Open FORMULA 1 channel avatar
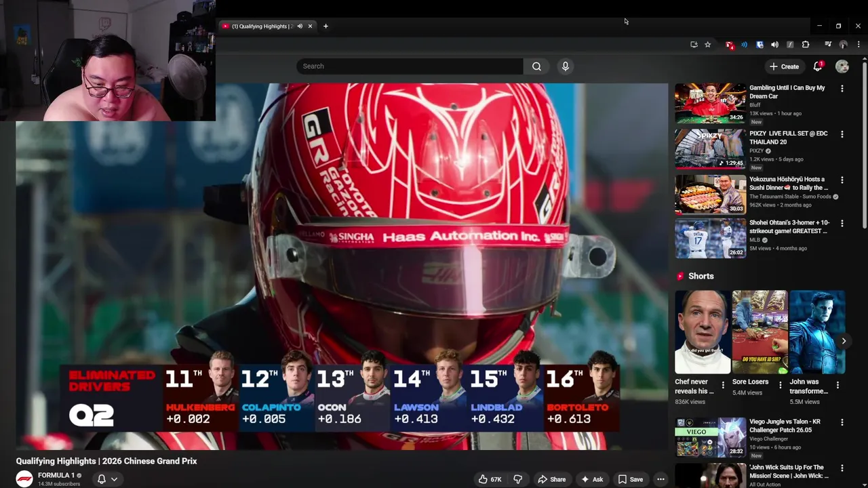 click(24, 479)
